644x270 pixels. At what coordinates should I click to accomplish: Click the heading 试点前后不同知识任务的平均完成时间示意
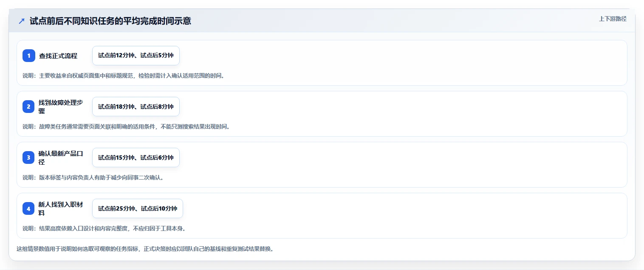click(x=110, y=21)
